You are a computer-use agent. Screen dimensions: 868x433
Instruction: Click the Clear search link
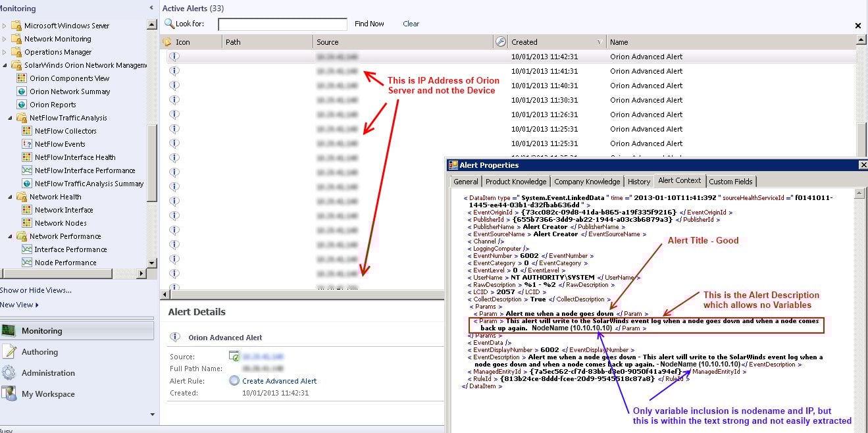411,24
